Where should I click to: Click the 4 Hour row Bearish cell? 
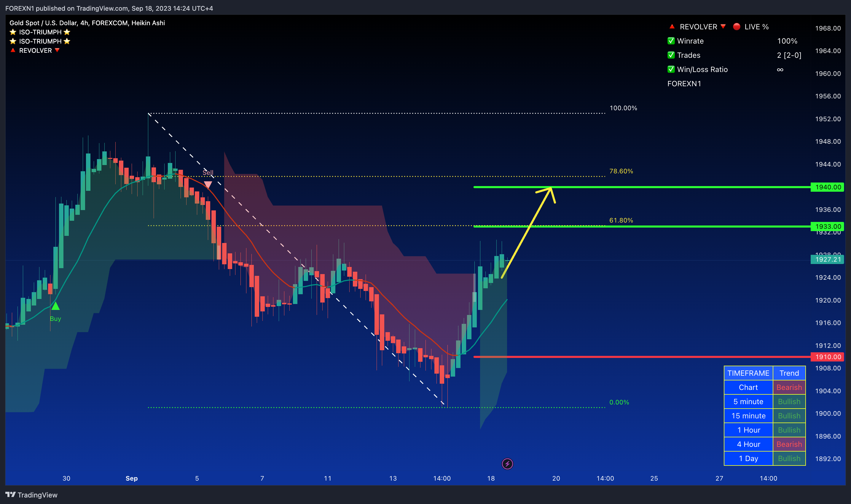pyautogui.click(x=789, y=444)
